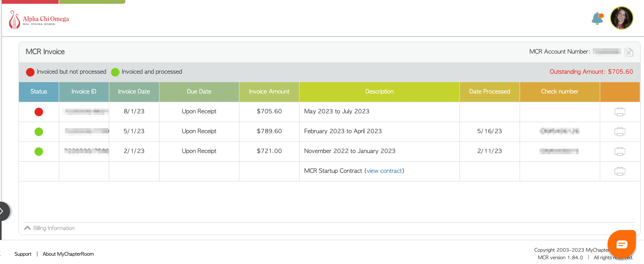This screenshot has height=264, width=644.
Task: Click the notification bell icon
Action: point(597,18)
